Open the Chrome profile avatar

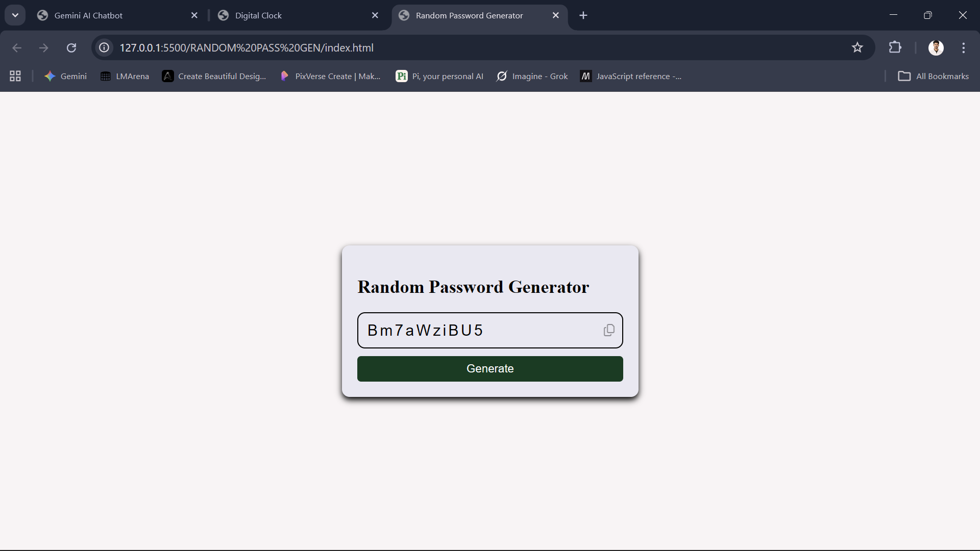(936, 47)
